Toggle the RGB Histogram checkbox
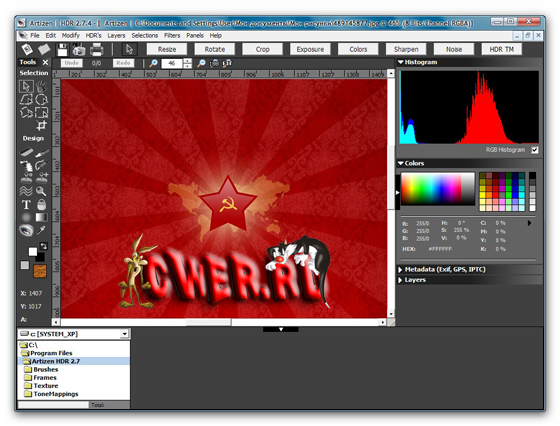This screenshot has height=426, width=560. [535, 150]
